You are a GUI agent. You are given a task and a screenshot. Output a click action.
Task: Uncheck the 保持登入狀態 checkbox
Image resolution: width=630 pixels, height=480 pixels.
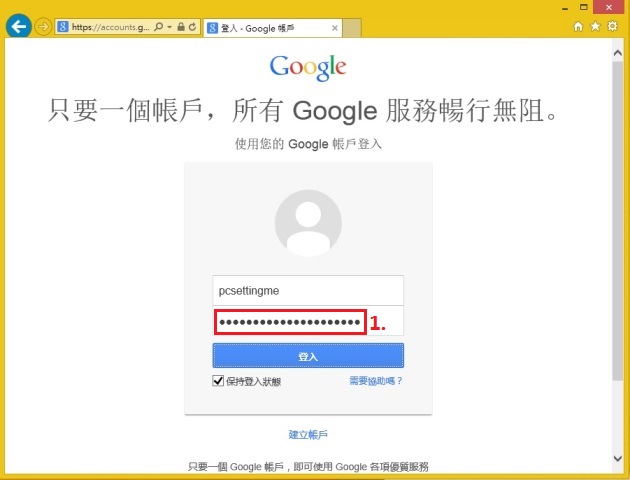tap(218, 380)
